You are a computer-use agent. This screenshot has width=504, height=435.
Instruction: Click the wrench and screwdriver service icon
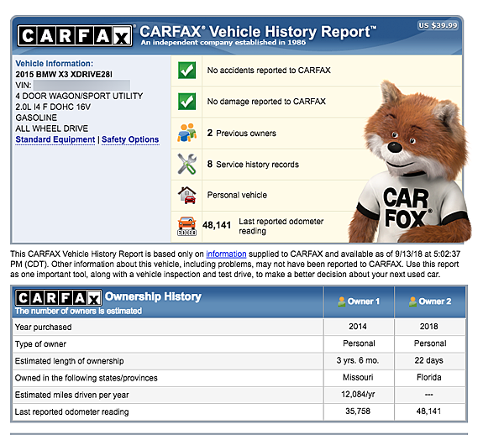(x=186, y=164)
